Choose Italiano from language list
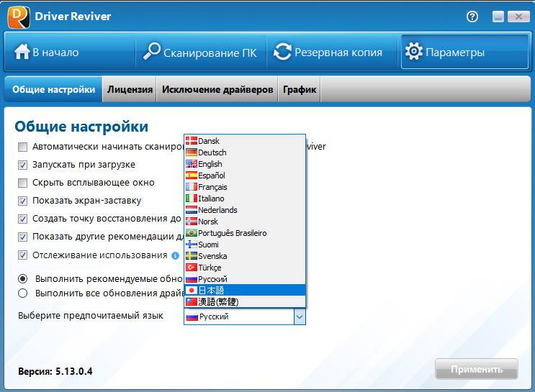535x392 pixels. pos(245,199)
